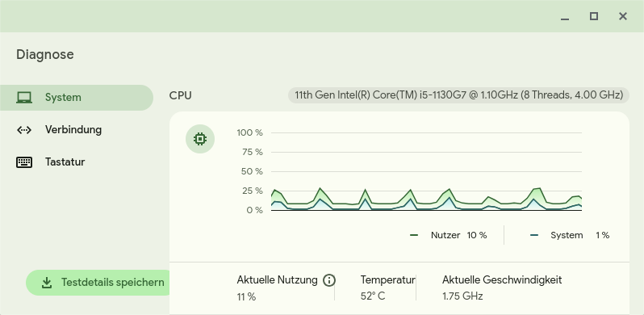The height and width of the screenshot is (315, 644).
Task: Click the download arrow icon on Testdetails speichern
Action: pyautogui.click(x=47, y=283)
